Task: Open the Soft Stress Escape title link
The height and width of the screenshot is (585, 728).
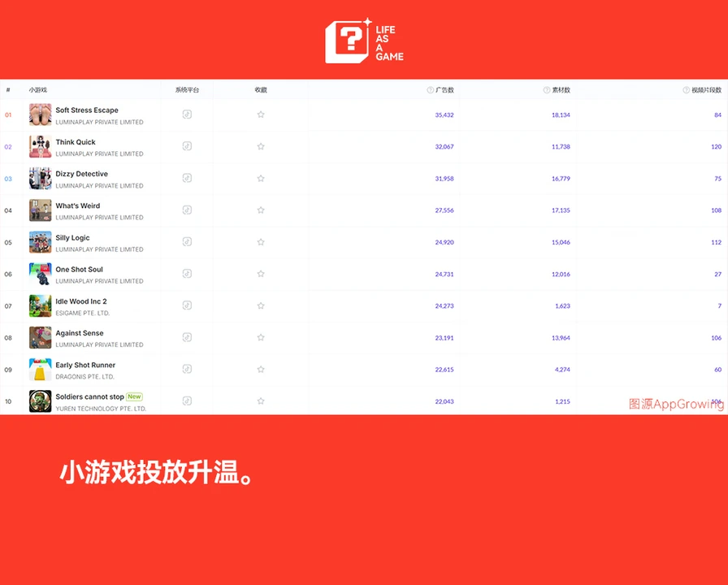Action: [87, 110]
